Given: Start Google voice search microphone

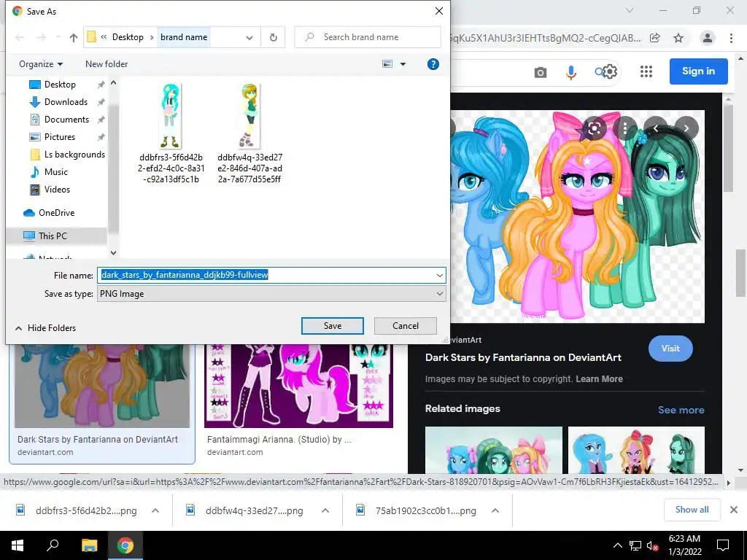Looking at the screenshot, I should [x=570, y=72].
